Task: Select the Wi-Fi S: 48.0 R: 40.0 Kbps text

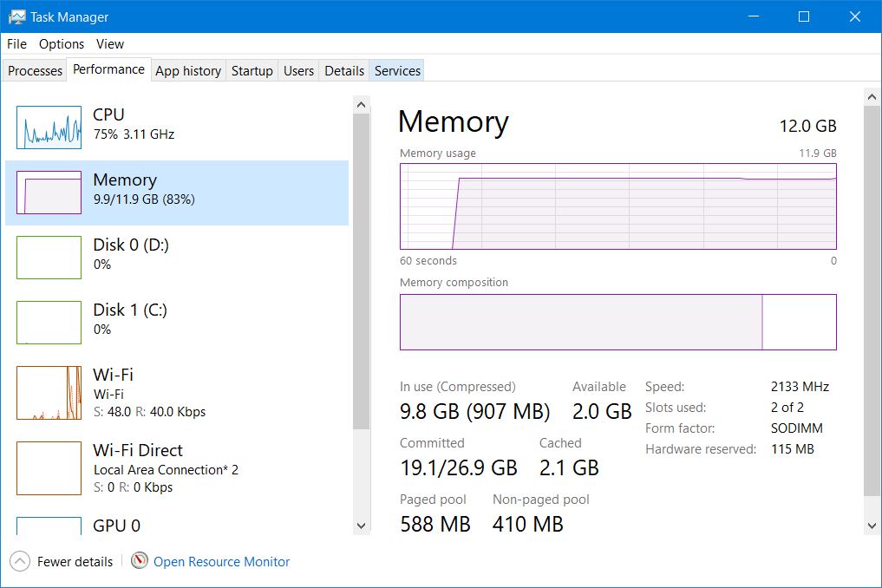Action: [x=150, y=412]
